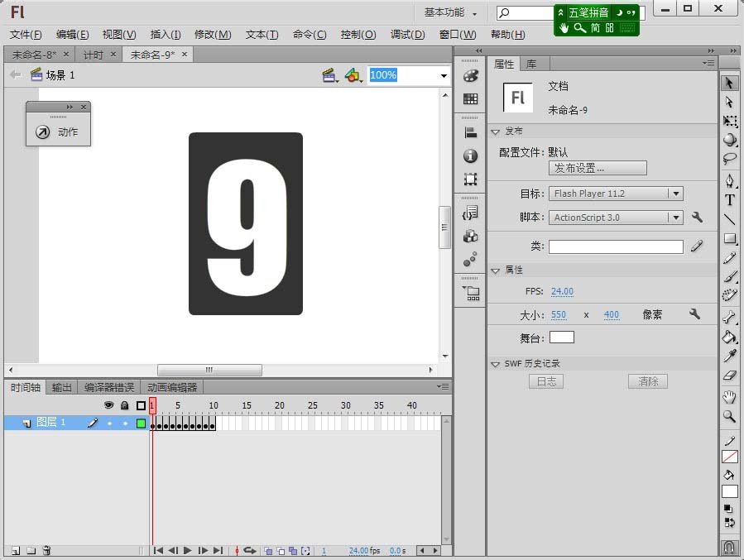The width and height of the screenshot is (744, 560).
Task: Open the Flash Player 11.2 target dropdown
Action: pos(675,194)
